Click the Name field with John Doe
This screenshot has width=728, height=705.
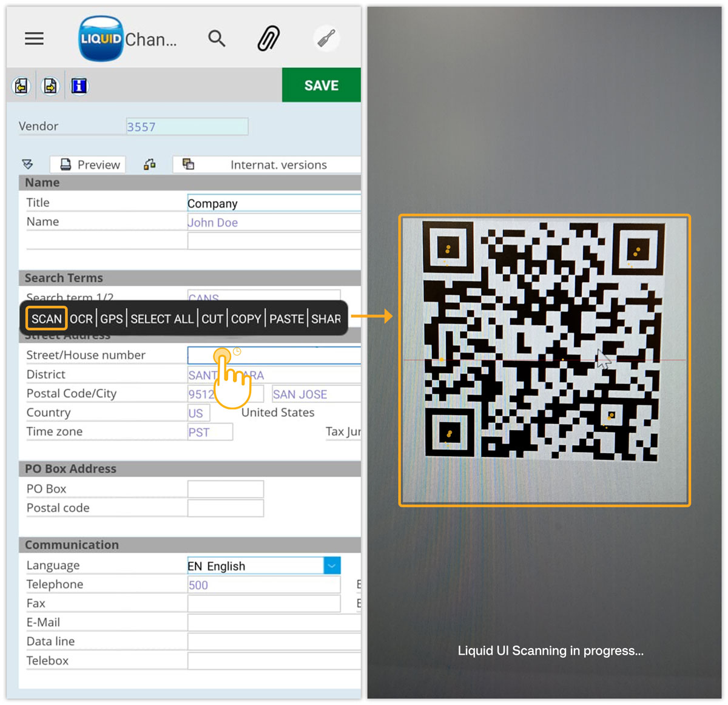tap(274, 222)
